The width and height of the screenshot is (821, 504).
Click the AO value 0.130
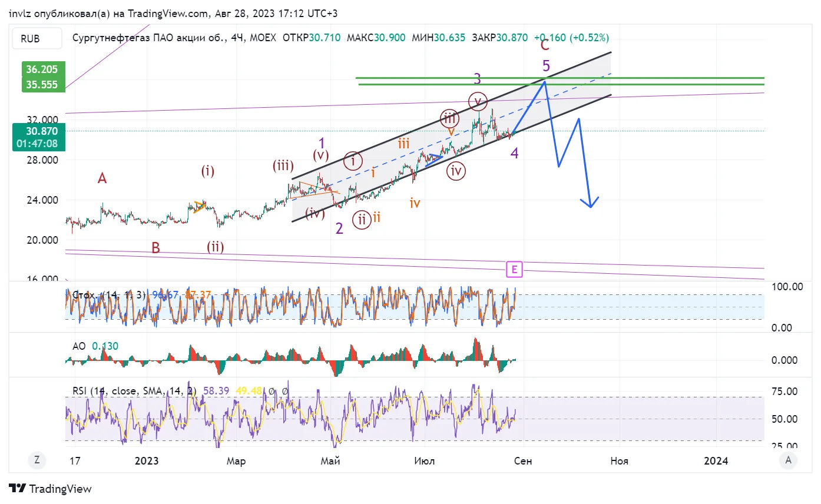[x=105, y=346]
